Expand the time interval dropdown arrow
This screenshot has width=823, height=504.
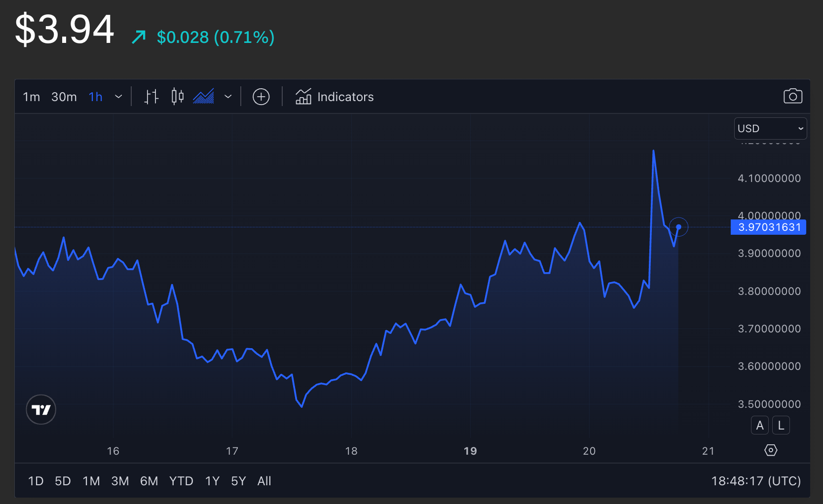pyautogui.click(x=118, y=97)
